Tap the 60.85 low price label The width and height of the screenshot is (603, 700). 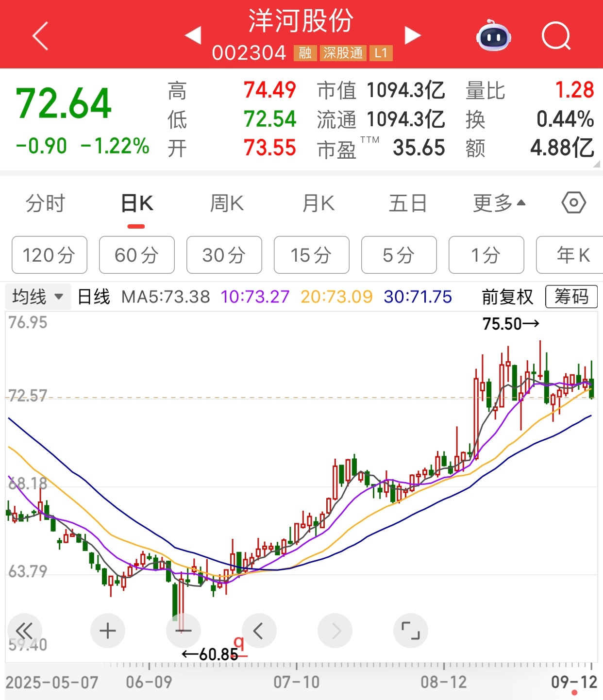click(210, 654)
